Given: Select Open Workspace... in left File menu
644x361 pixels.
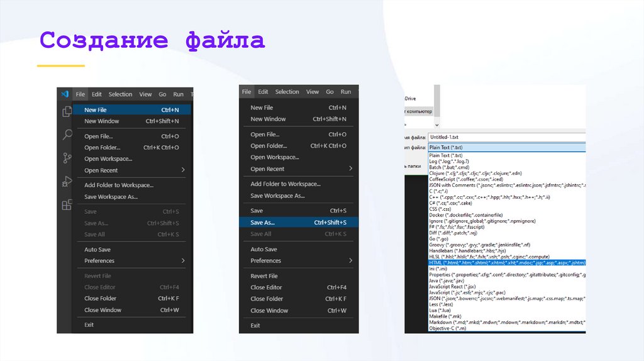Looking at the screenshot, I should point(132,158).
